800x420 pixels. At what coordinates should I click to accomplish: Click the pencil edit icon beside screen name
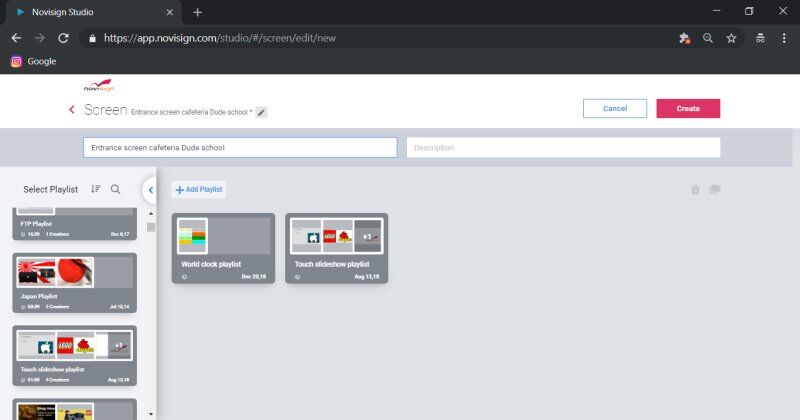click(x=261, y=113)
